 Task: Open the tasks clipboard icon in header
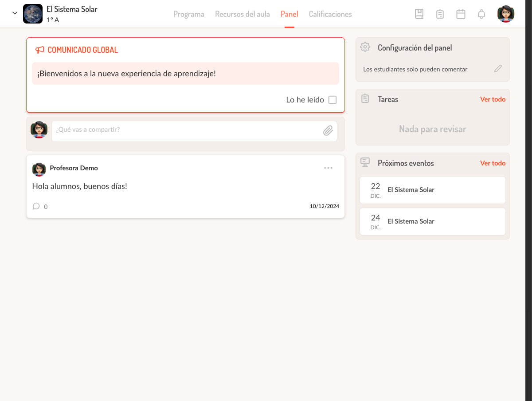[440, 14]
